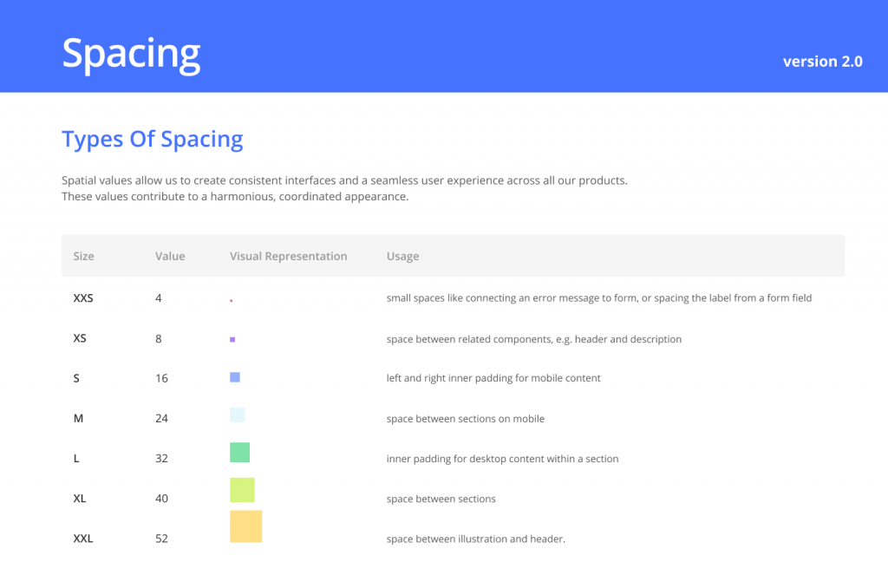Click the orange XXL spacing square
The width and height of the screenshot is (888, 588).
coord(245,526)
